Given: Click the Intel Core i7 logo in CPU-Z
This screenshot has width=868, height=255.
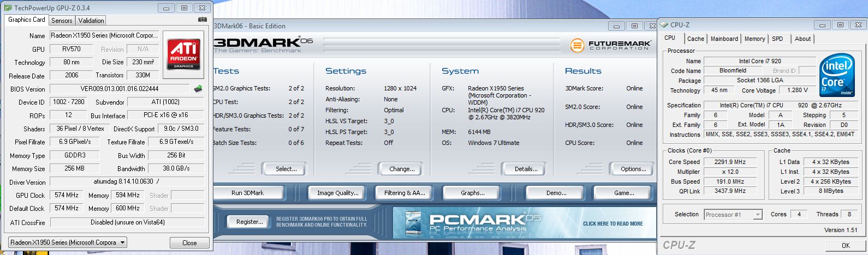Looking at the screenshot, I should 837,76.
